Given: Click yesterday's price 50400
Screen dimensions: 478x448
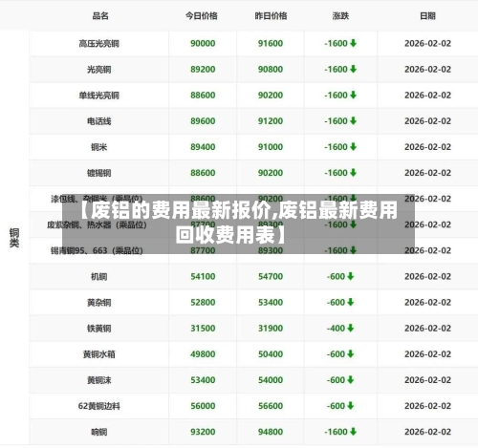Looking at the screenshot, I should (x=271, y=354).
